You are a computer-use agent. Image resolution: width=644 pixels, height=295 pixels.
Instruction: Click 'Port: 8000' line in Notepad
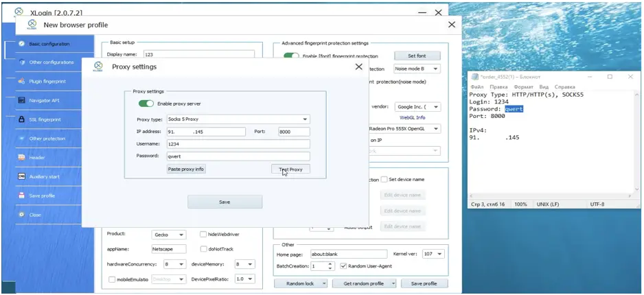tap(487, 116)
